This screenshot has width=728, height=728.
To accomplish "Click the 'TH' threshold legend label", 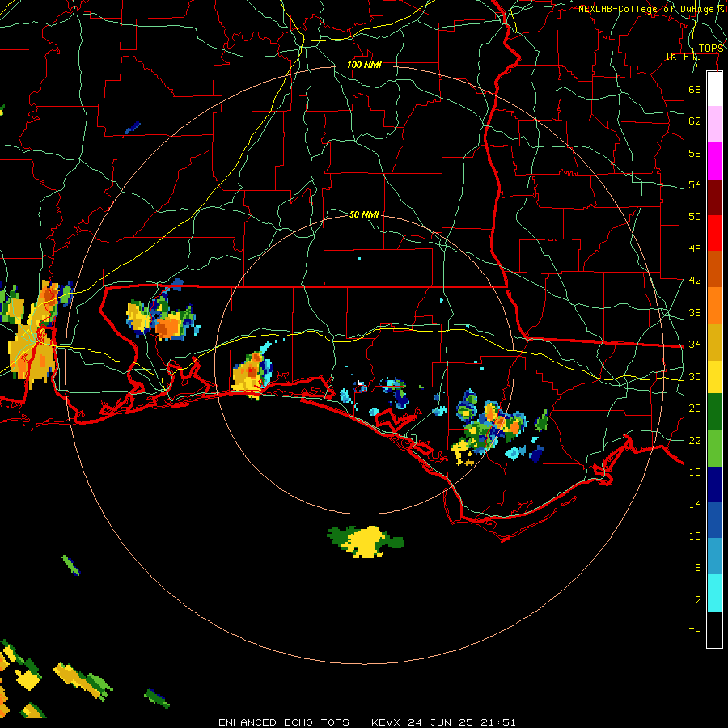I will [x=695, y=632].
